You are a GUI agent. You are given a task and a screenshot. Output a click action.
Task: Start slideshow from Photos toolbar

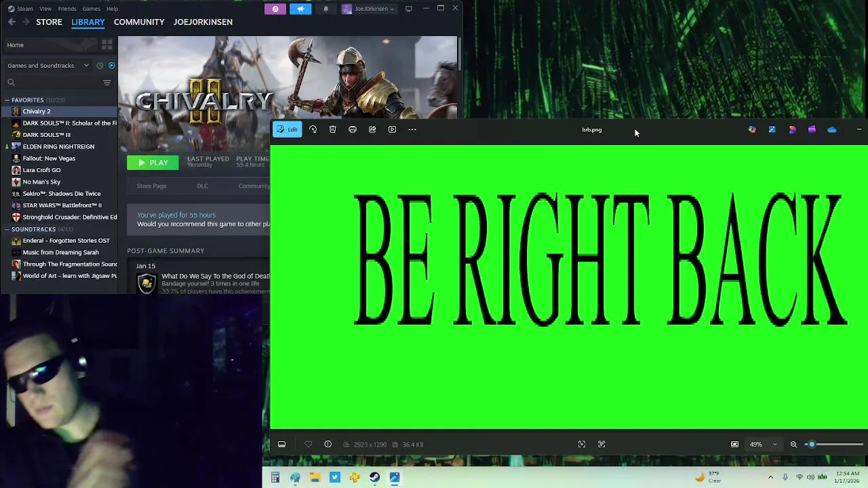392,129
